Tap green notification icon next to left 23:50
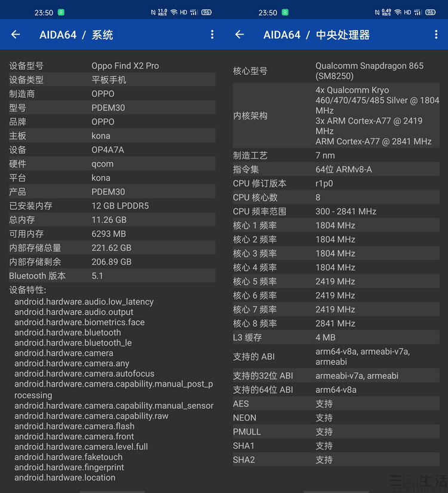This screenshot has width=448, height=493. coord(61,13)
